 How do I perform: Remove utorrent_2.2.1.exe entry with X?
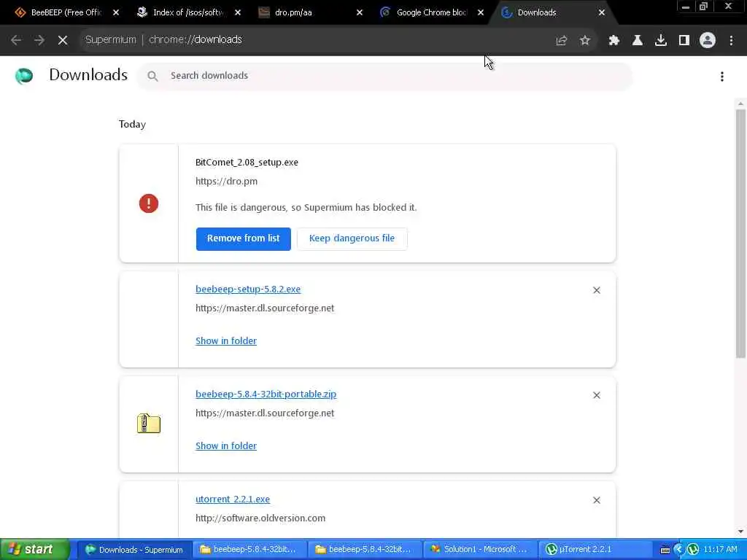[597, 500]
